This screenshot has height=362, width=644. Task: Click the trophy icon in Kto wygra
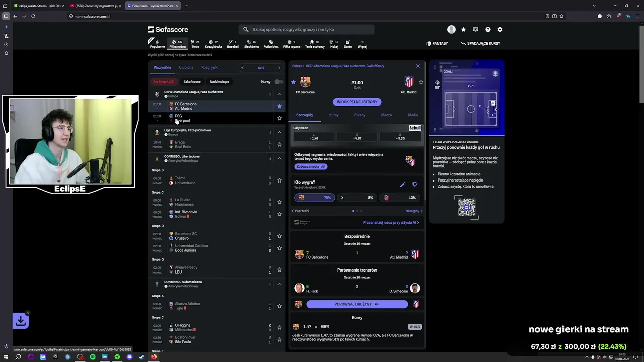415,185
